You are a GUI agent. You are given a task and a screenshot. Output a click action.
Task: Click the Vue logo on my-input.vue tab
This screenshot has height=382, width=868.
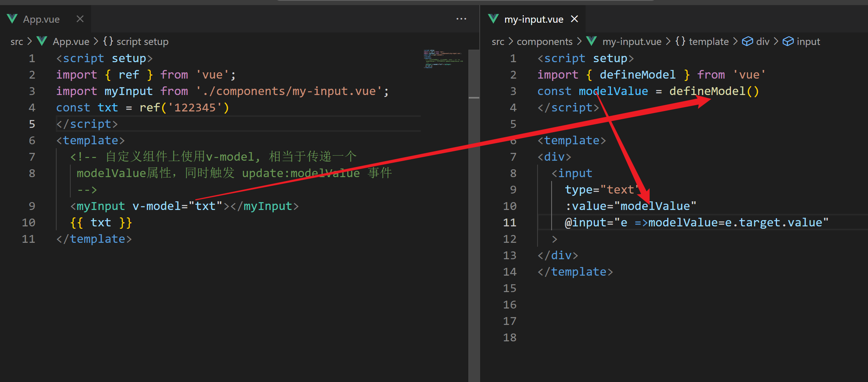point(493,19)
